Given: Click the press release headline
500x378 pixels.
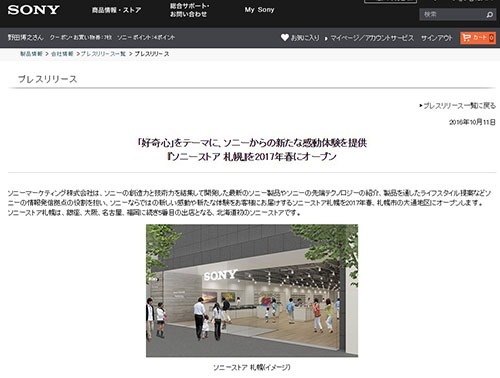Looking at the screenshot, I should click(x=252, y=149).
